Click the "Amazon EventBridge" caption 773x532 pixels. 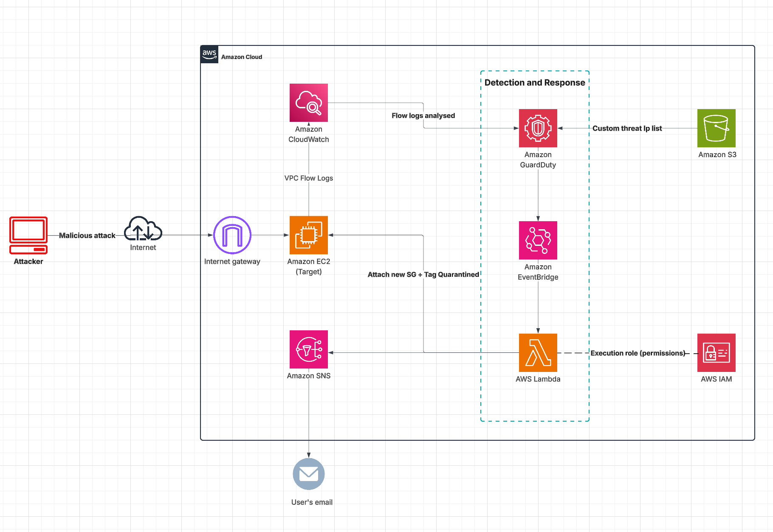[538, 272]
